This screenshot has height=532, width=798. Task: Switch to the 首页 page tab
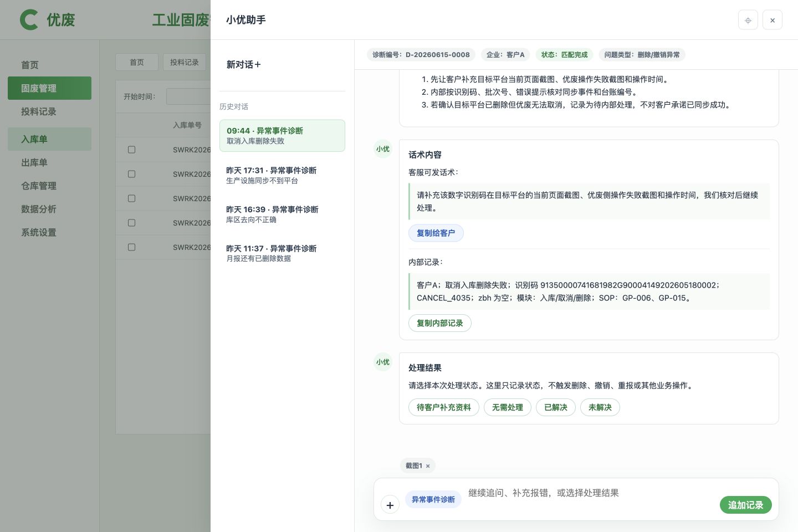tap(137, 62)
